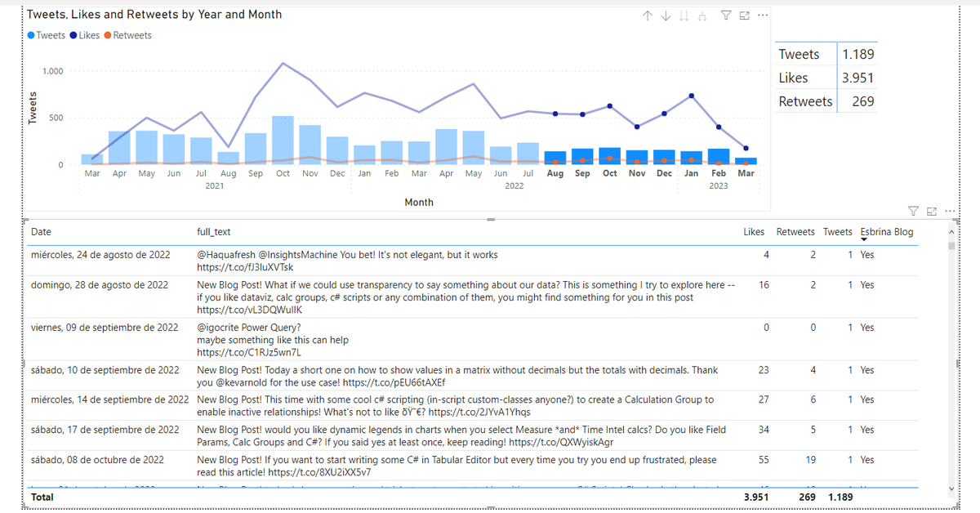
Task: Select the Apr 2021 tweets bar
Action: pos(119,148)
